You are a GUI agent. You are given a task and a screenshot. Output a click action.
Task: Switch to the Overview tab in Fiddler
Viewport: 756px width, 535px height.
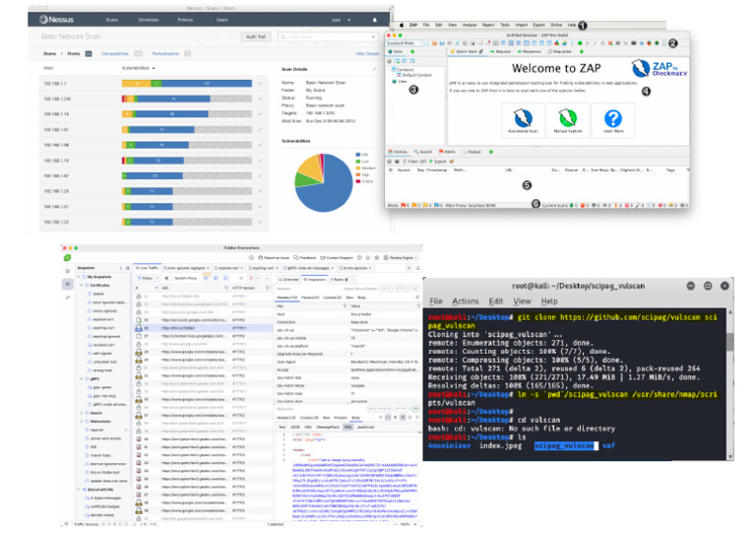coord(288,279)
